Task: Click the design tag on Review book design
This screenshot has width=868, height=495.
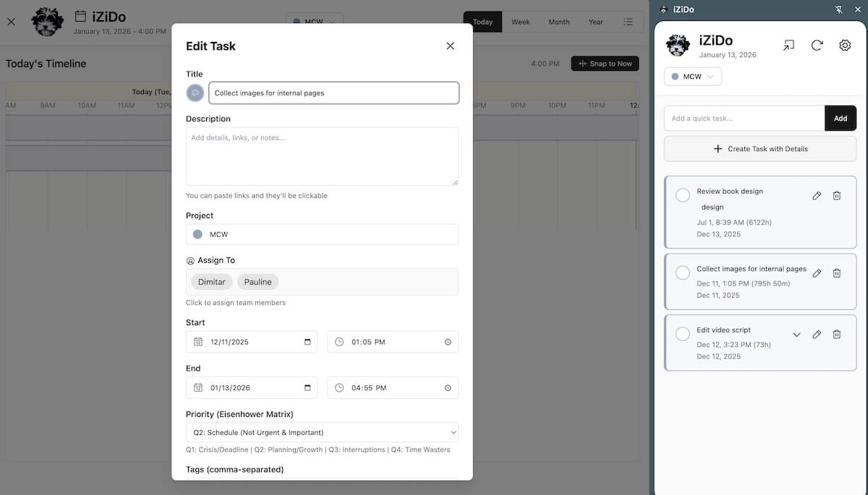Action: click(712, 207)
